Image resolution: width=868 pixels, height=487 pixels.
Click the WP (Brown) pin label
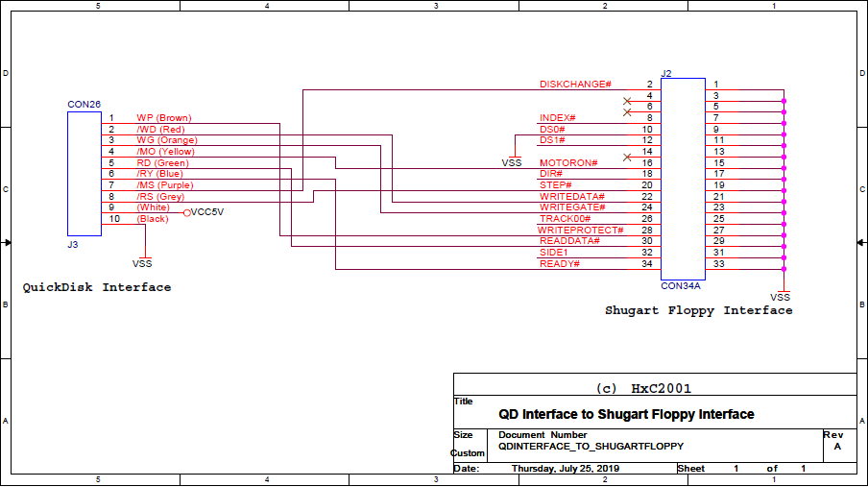tap(164, 118)
